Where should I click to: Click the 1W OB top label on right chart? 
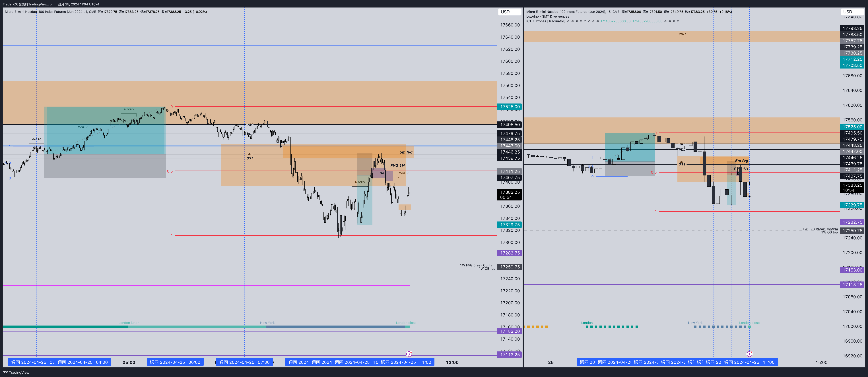(829, 233)
